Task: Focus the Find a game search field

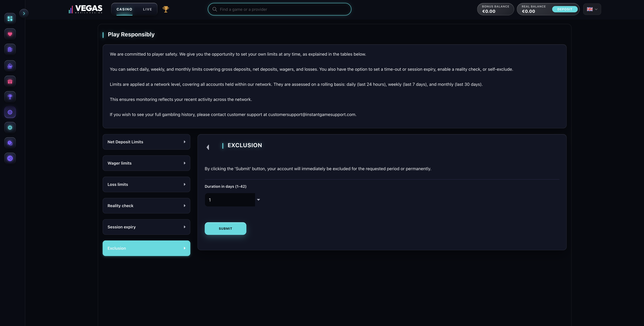Action: (279, 9)
